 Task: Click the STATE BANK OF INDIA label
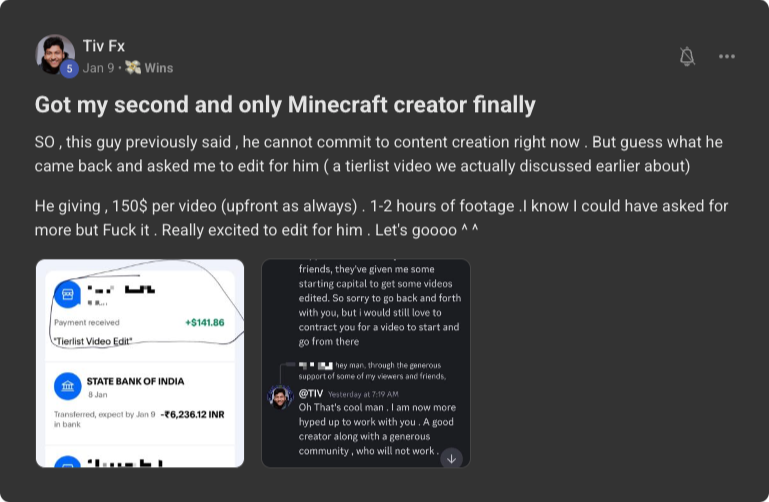point(135,381)
